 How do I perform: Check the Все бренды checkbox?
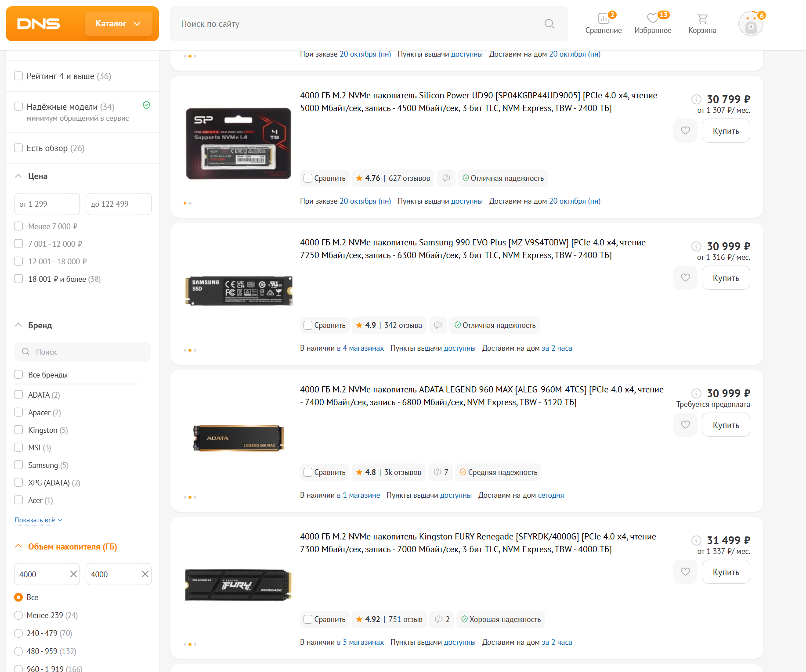coord(18,374)
